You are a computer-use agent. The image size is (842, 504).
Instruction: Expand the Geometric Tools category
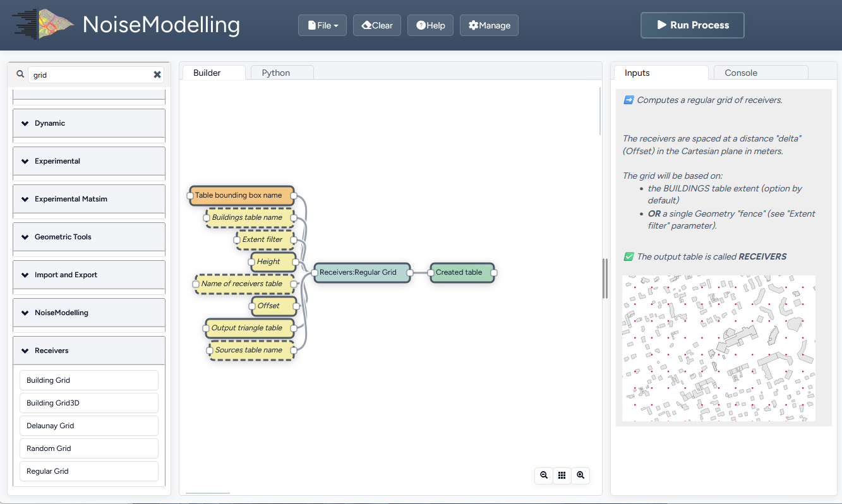pos(89,237)
